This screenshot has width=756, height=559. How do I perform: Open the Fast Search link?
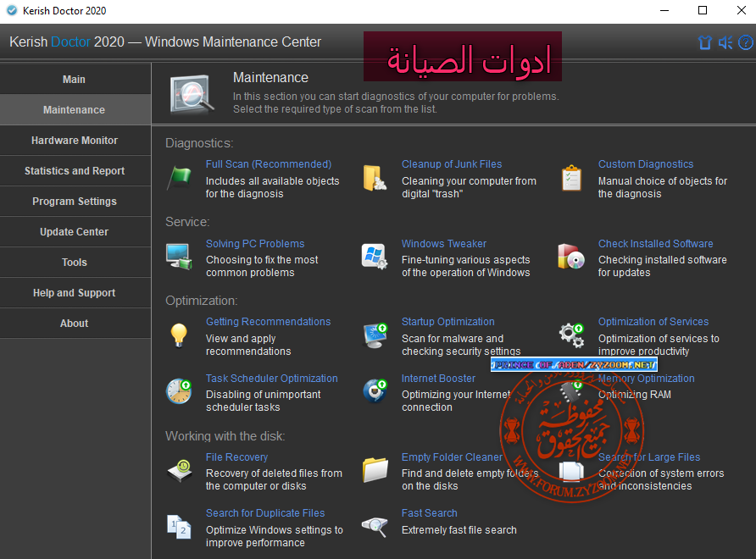[429, 513]
